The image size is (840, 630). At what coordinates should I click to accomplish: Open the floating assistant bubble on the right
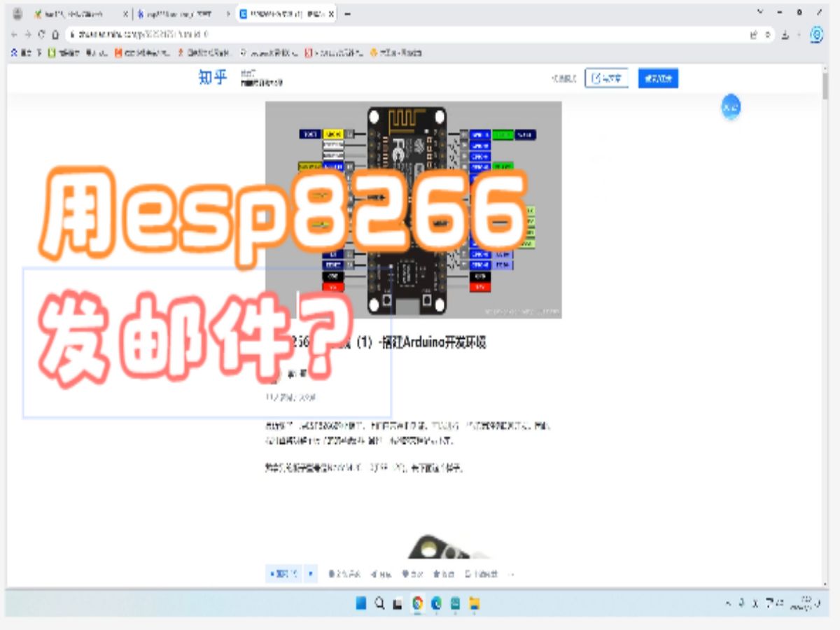731,107
